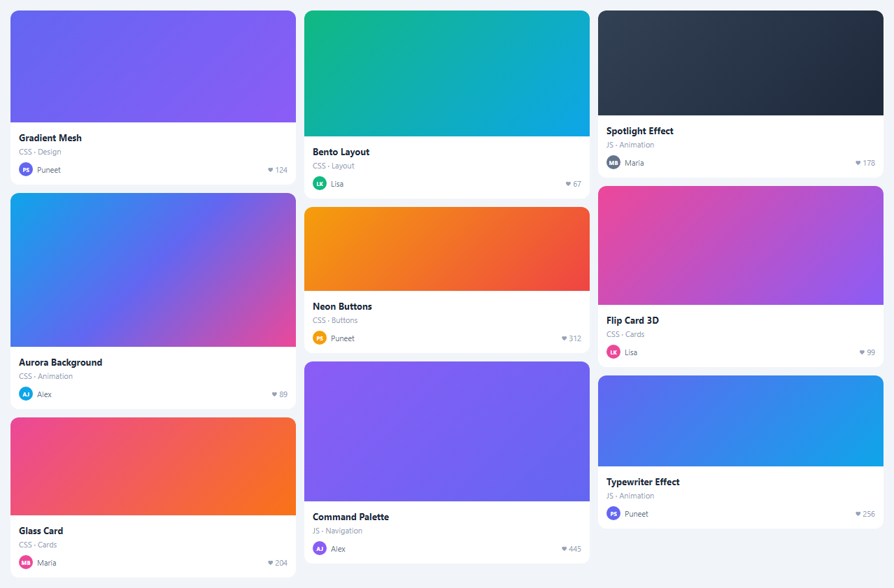This screenshot has height=588, width=894.
Task: Click the like count 256
Action: click(869, 514)
